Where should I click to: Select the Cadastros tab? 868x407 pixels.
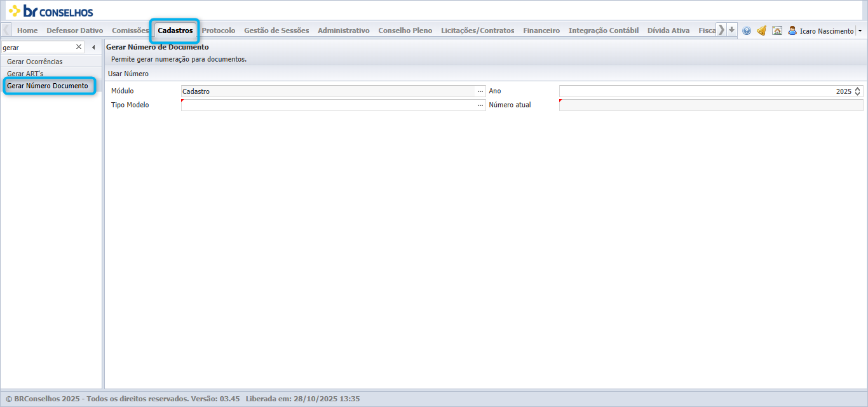pyautogui.click(x=175, y=30)
